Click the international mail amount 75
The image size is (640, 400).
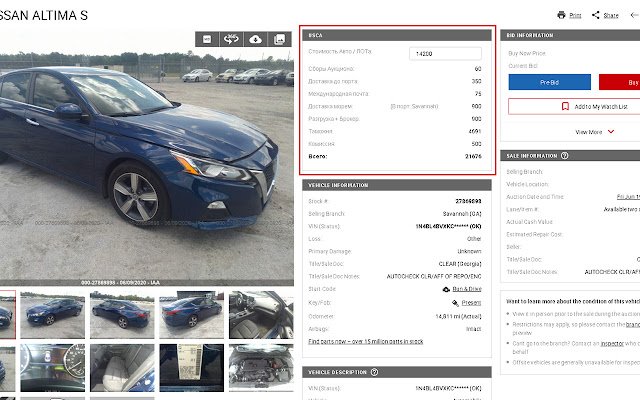coord(478,93)
